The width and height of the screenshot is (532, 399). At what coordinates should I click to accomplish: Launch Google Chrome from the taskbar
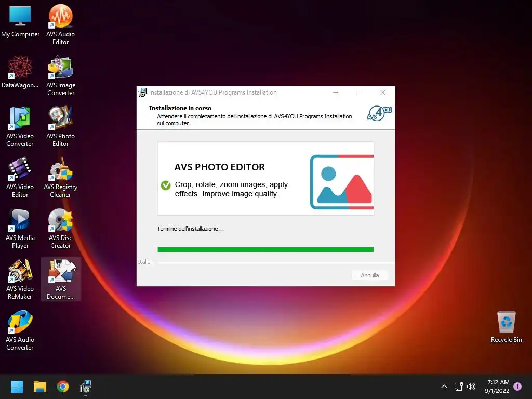click(x=63, y=387)
